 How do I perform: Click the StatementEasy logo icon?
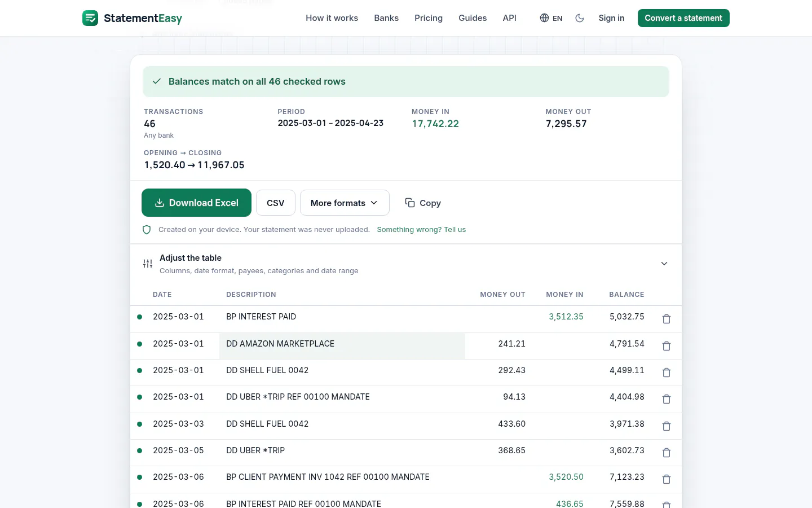(90, 18)
